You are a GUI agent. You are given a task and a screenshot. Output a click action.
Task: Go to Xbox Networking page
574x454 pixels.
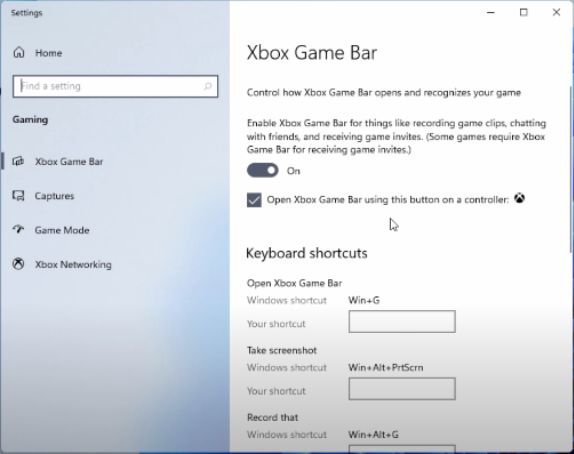coord(73,264)
